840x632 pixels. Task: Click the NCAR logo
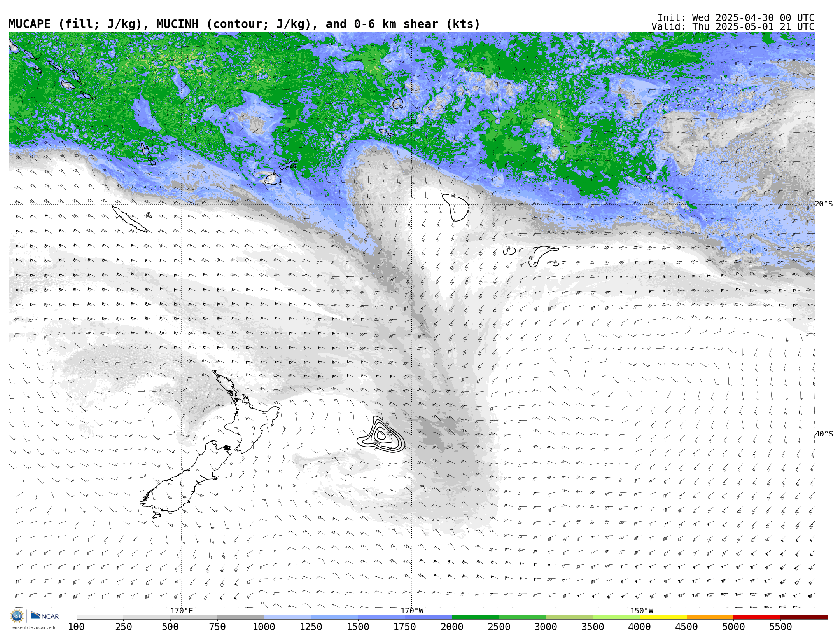(x=45, y=616)
